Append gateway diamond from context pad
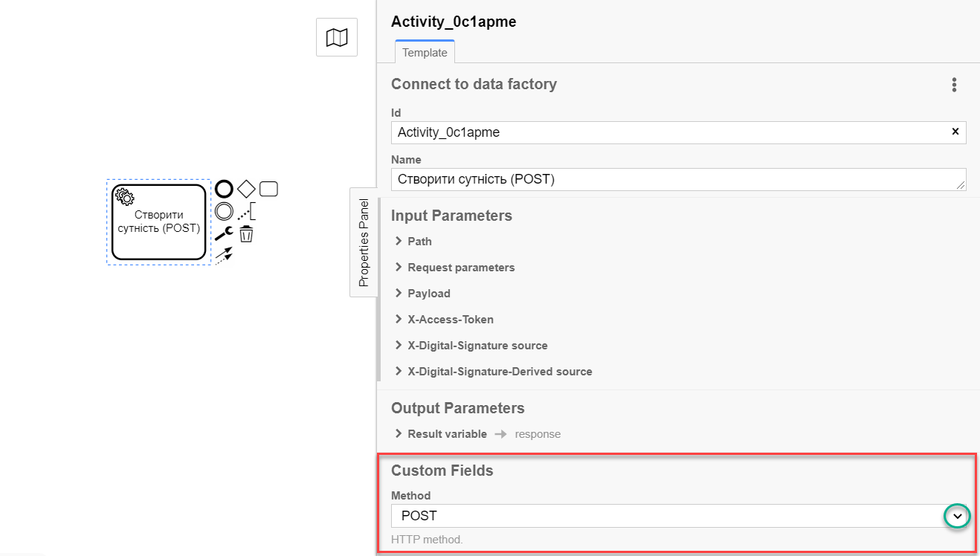This screenshot has width=980, height=556. point(246,189)
